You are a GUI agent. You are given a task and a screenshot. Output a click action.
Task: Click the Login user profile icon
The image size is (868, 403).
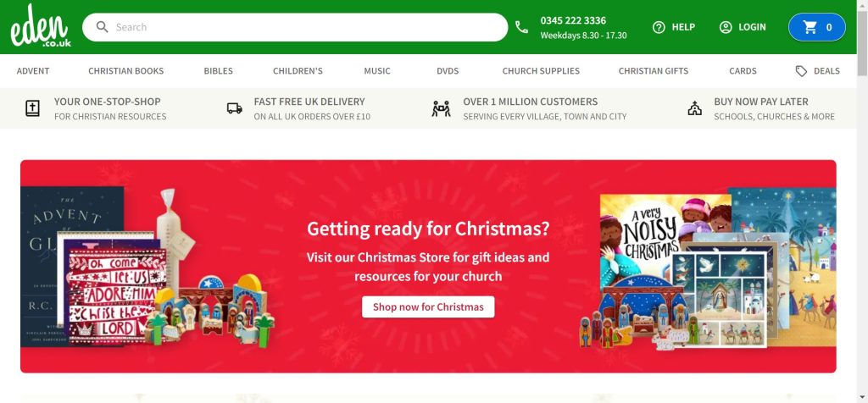[x=726, y=27]
